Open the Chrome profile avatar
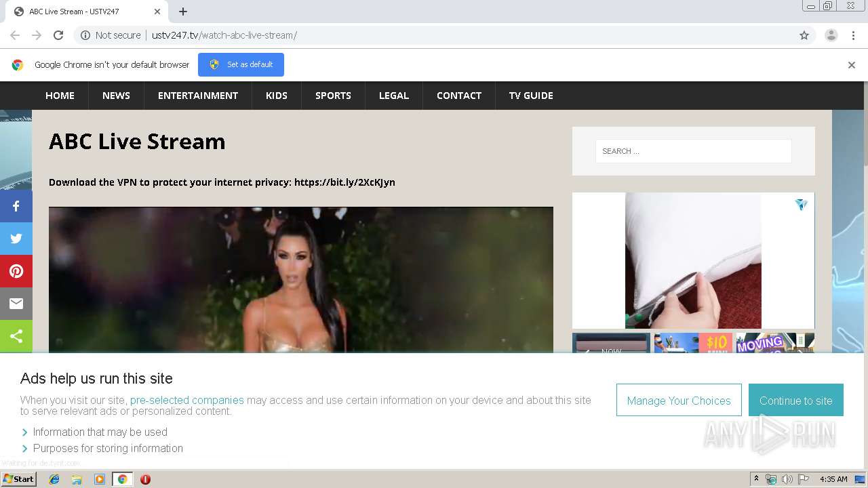Viewport: 868px width, 488px height. click(831, 35)
